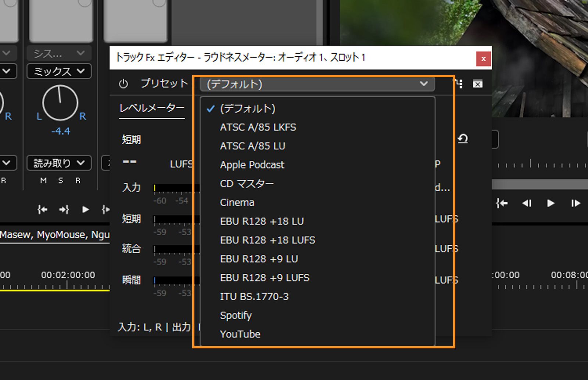Choose the Apple Podcast preset

[318, 165]
